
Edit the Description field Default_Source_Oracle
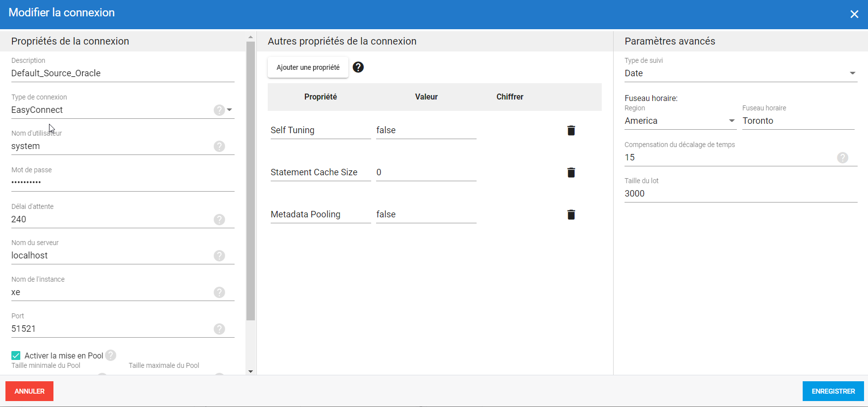tap(123, 73)
